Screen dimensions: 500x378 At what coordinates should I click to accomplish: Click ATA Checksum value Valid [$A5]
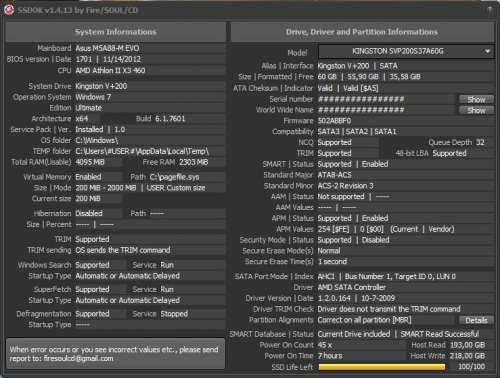click(x=361, y=88)
